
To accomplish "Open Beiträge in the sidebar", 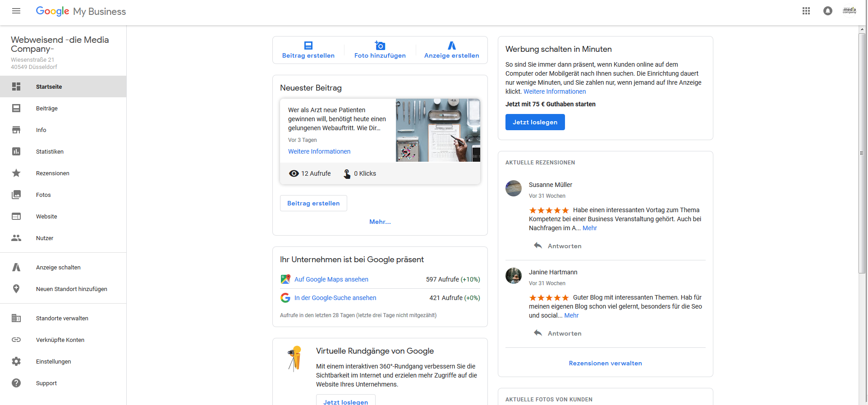I will click(x=63, y=108).
